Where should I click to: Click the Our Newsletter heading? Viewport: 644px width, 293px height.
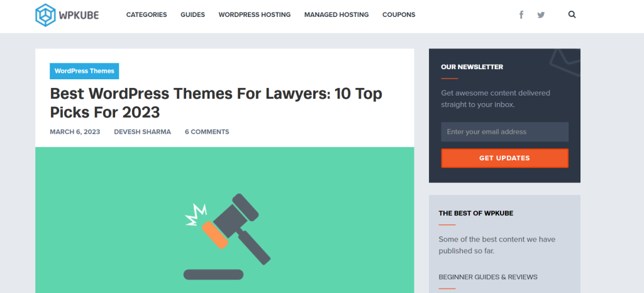(472, 67)
